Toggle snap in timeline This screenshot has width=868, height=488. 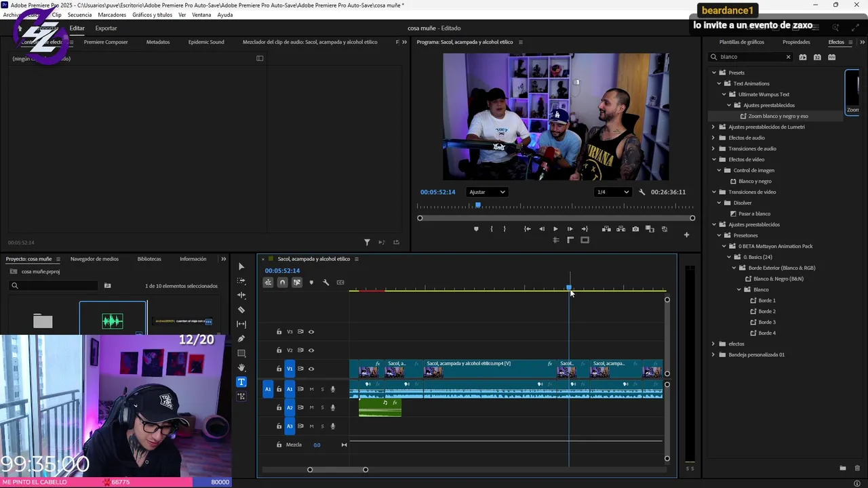point(282,283)
